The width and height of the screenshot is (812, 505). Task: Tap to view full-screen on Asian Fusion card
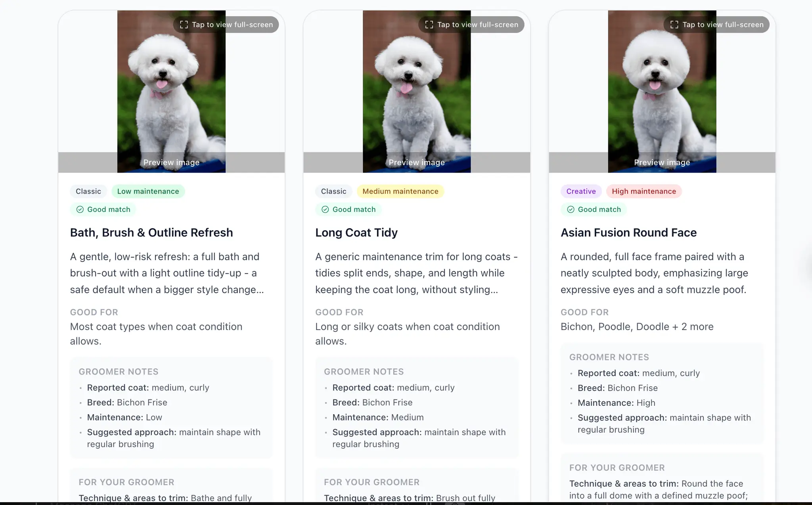716,25
